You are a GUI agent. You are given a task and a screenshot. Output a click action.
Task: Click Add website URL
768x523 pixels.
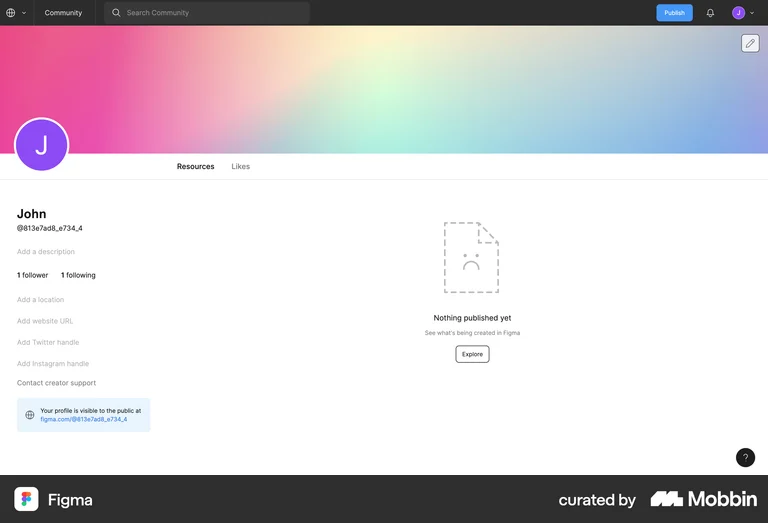(45, 321)
